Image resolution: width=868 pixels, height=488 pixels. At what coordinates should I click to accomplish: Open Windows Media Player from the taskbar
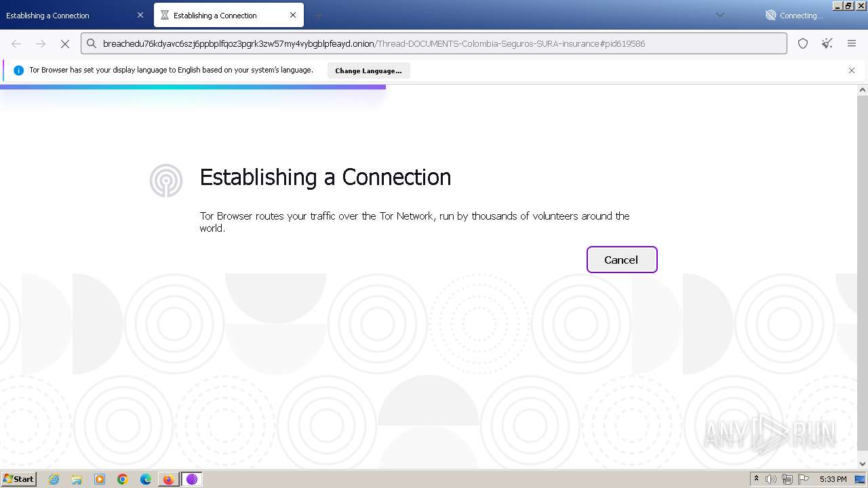coord(100,479)
